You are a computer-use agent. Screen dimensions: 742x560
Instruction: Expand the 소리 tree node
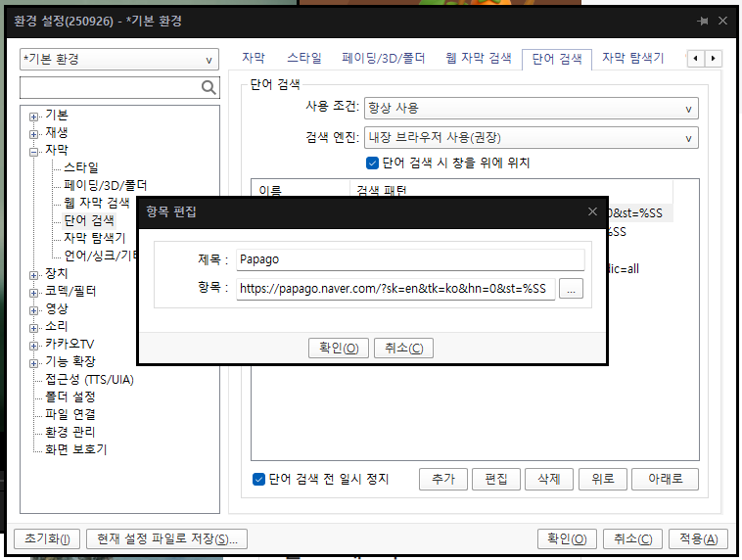click(33, 328)
